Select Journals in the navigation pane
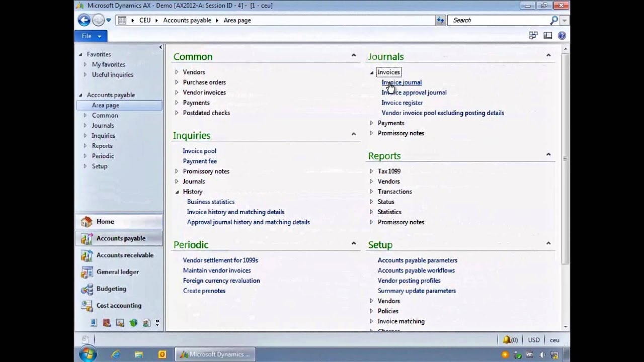Screen dimensions: 644x362 (x=103, y=126)
